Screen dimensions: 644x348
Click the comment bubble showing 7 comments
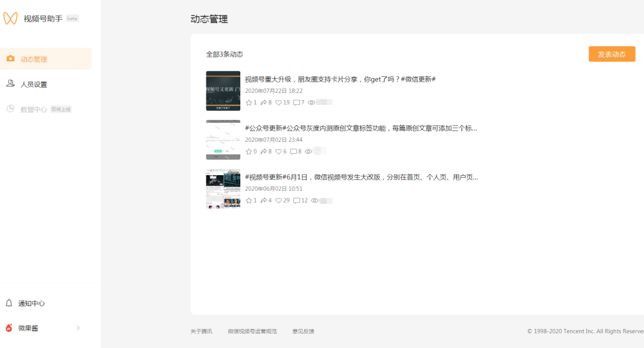click(x=296, y=102)
